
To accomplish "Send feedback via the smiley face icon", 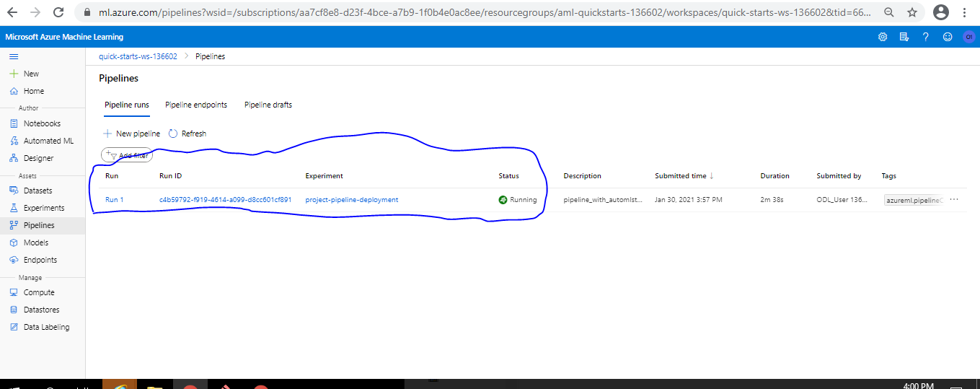I will [948, 37].
